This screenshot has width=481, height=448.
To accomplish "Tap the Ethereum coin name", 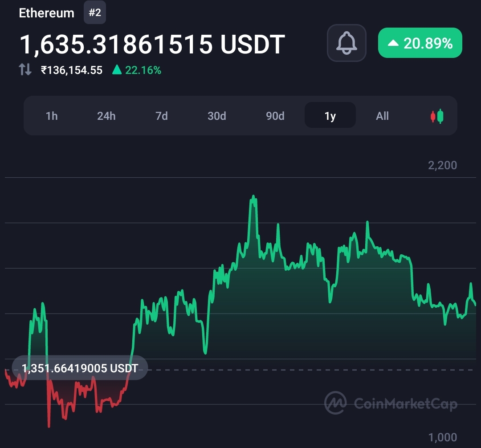I will click(47, 13).
